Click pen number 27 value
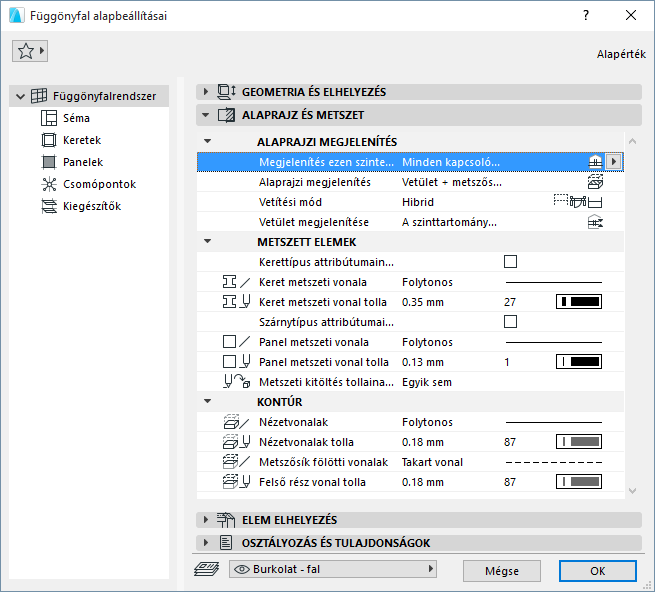Screen dimensions: 655x592 [x=510, y=302]
